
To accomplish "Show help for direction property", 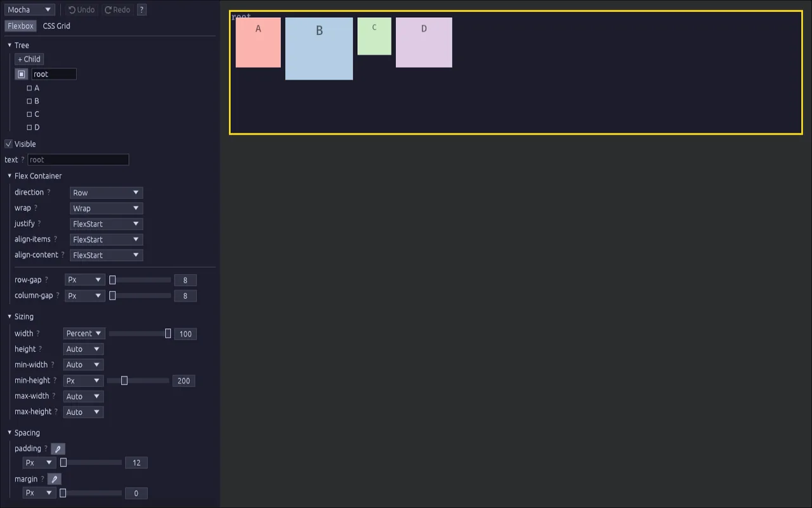I will click(x=49, y=192).
